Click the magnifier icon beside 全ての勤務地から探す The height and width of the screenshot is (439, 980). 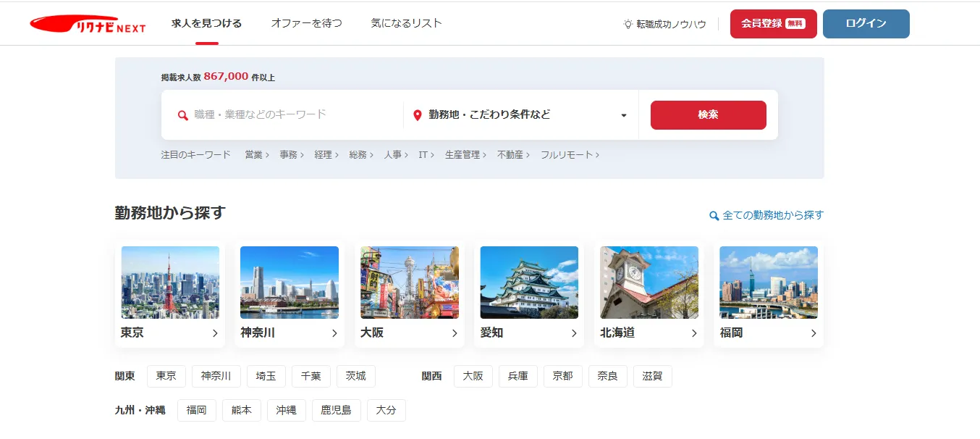[x=714, y=215]
